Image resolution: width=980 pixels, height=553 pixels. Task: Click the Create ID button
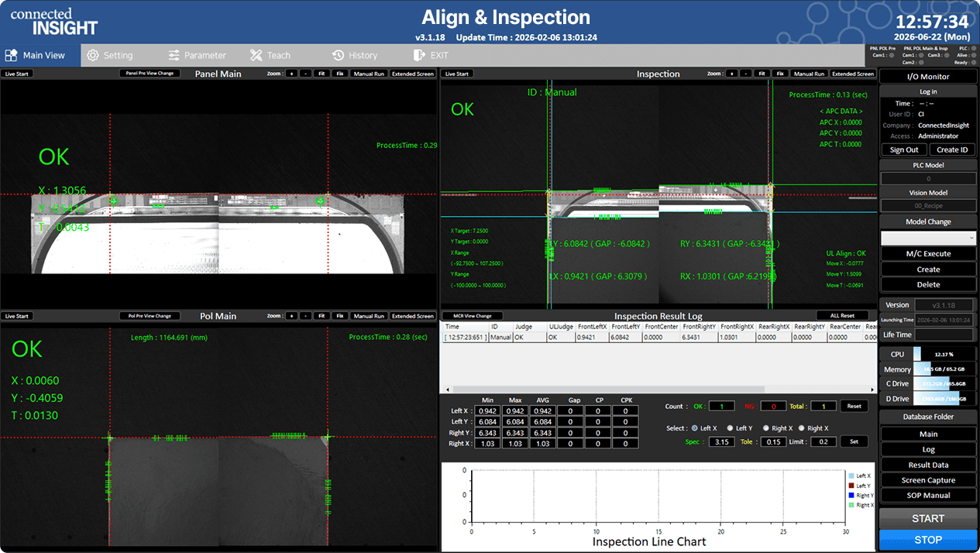[x=952, y=149]
